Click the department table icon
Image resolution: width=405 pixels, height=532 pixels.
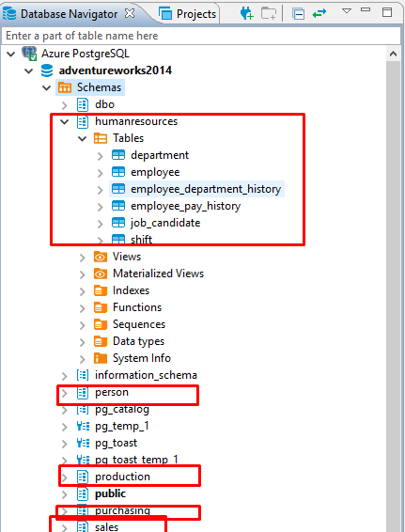pos(118,155)
